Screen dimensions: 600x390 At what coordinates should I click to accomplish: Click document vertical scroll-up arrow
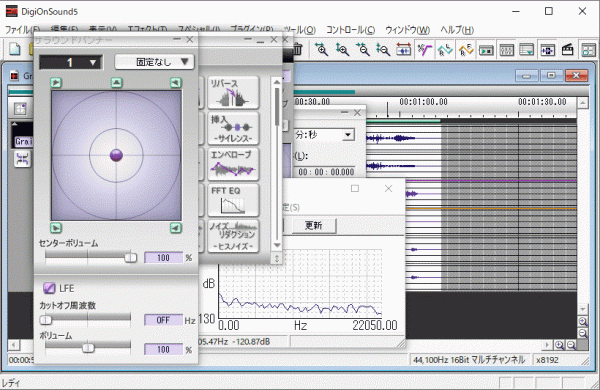(582, 103)
